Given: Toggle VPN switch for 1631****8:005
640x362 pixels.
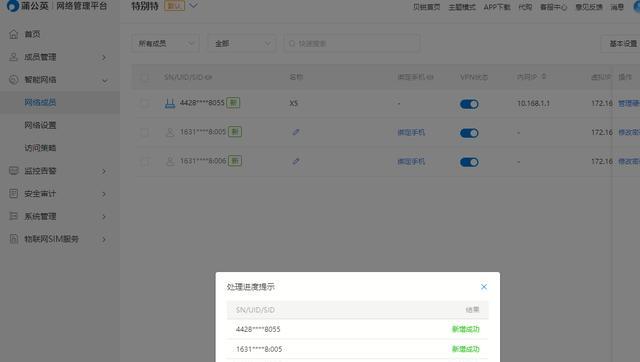Looking at the screenshot, I should click(469, 133).
